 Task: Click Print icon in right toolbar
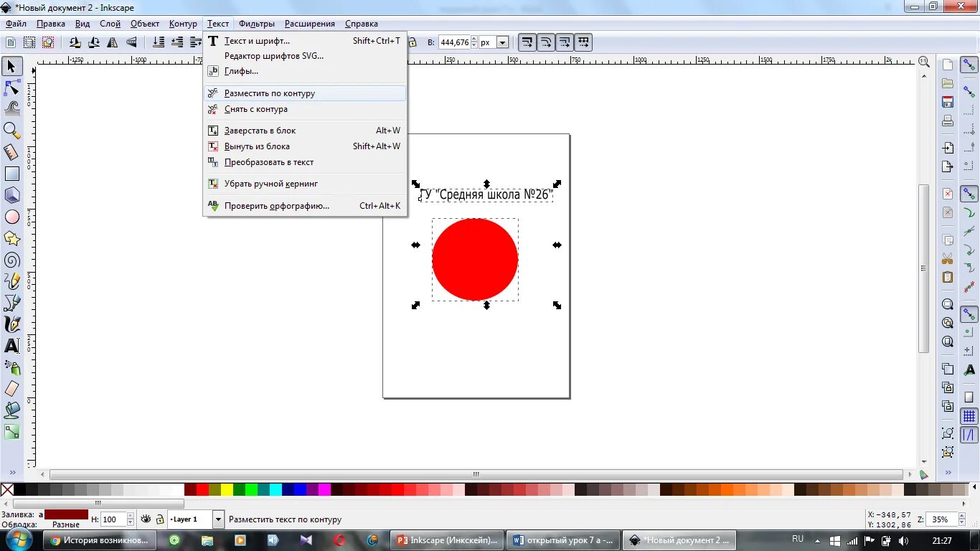coord(948,121)
